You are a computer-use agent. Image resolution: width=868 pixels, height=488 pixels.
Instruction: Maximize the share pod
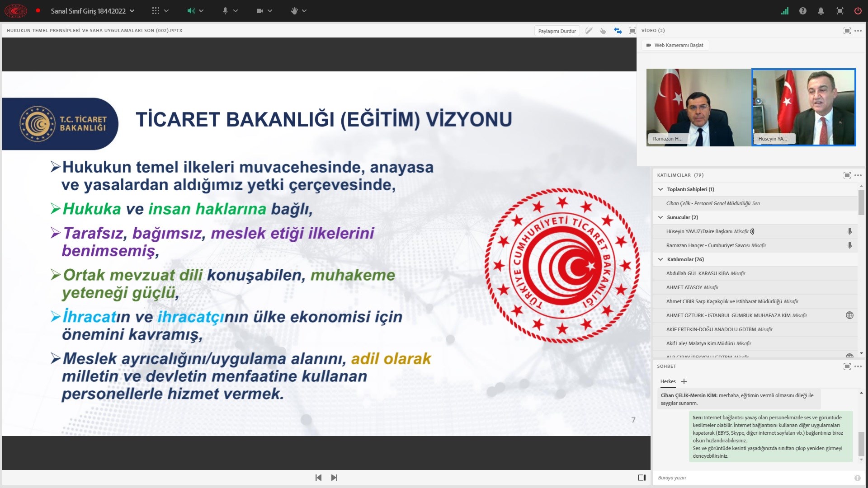tap(632, 31)
